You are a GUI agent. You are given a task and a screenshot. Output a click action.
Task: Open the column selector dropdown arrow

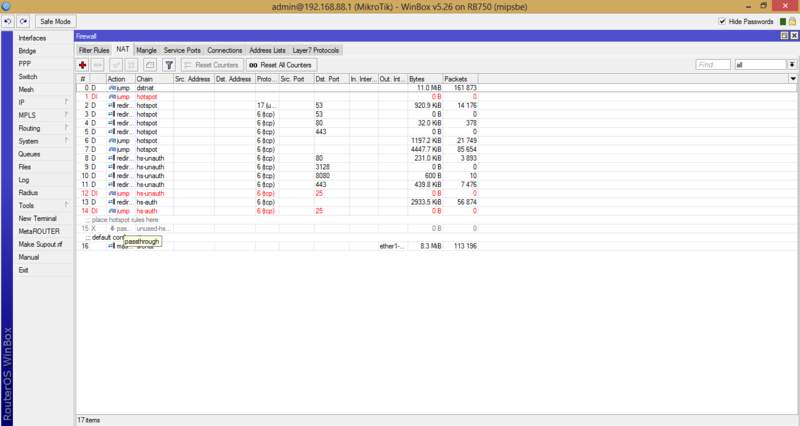tap(793, 79)
